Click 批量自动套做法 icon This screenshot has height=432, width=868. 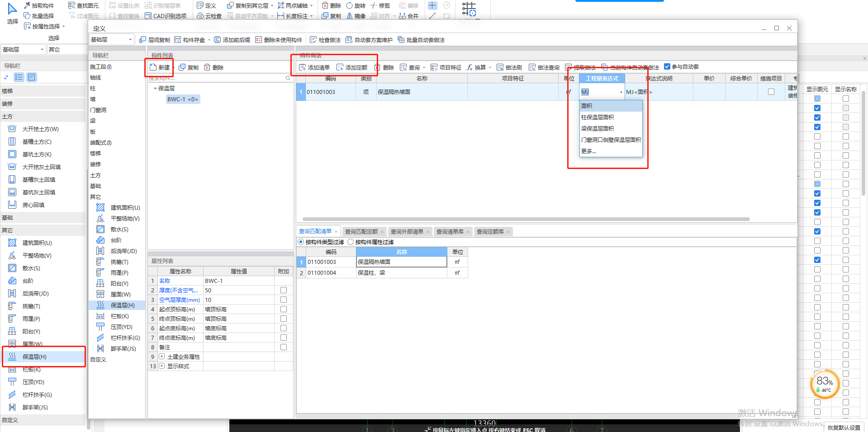click(x=401, y=40)
